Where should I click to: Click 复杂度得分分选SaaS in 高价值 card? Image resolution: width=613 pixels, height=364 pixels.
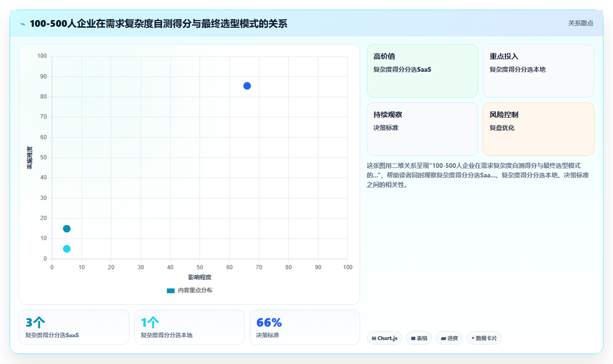click(x=402, y=69)
